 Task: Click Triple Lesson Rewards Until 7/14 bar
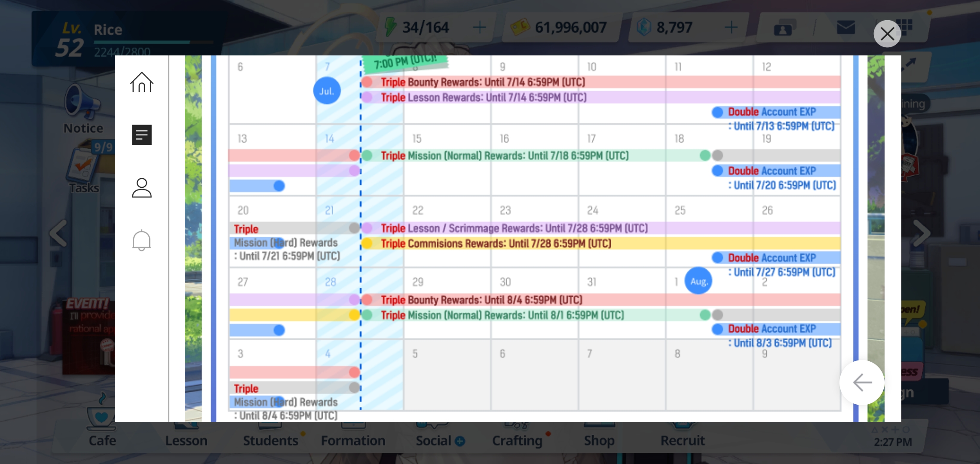pos(601,97)
